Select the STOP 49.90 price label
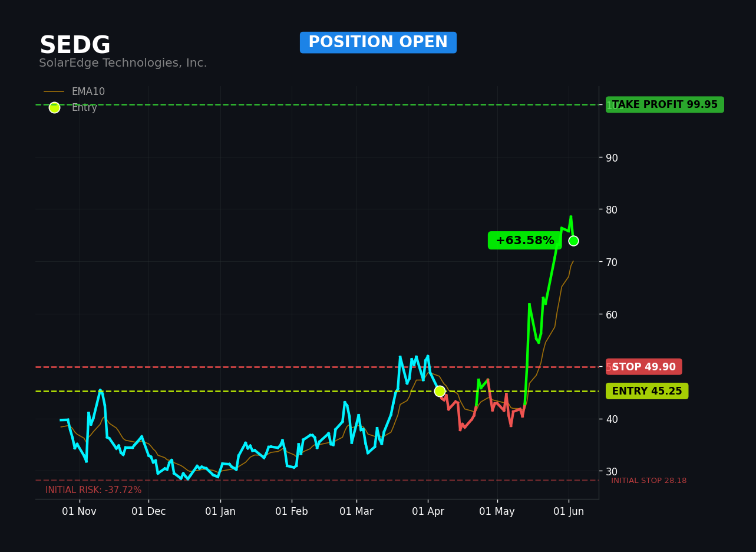Image resolution: width=756 pixels, height=552 pixels. coord(643,367)
